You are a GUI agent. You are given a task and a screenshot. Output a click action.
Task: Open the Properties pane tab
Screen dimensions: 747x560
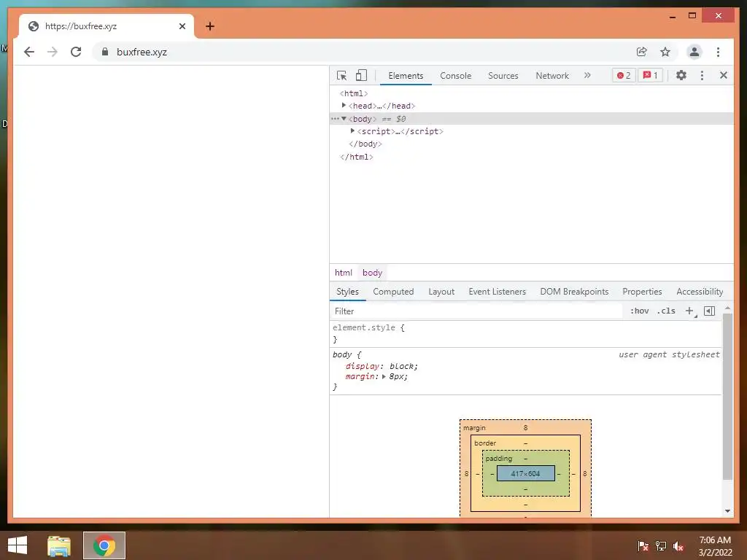pos(642,292)
